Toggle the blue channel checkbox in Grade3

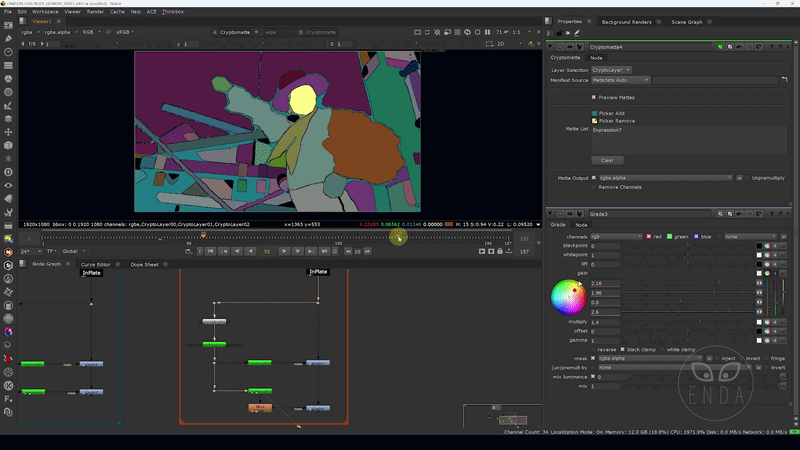[696, 237]
